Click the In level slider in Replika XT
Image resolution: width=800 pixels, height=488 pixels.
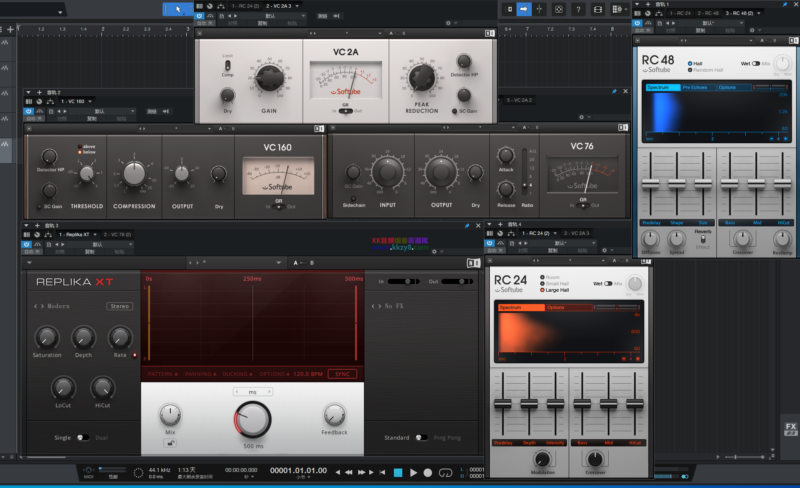coord(403,281)
